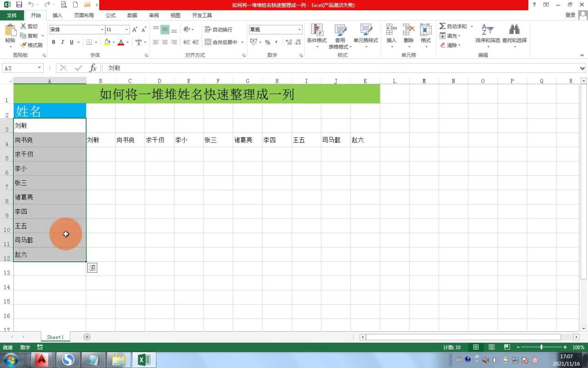Increase decimal places

[x=288, y=42]
